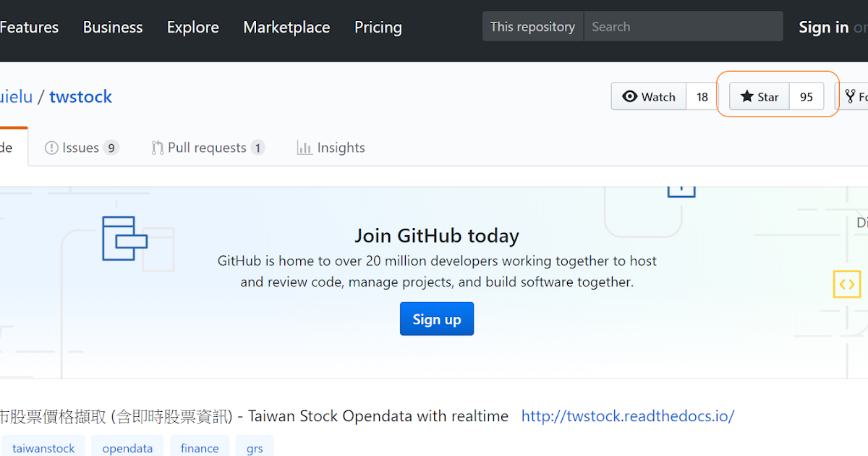868x456 pixels.
Task: Click the Fork icon button
Action: [x=851, y=96]
